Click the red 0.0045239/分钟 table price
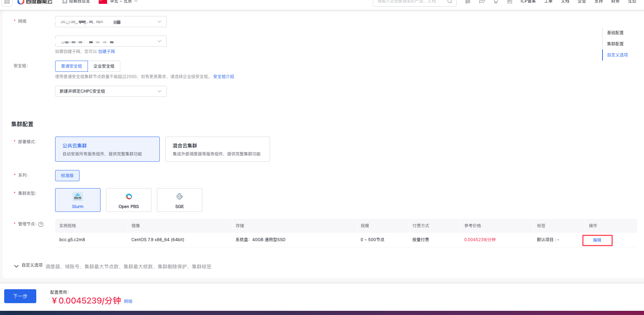This screenshot has width=644, height=315. point(480,240)
